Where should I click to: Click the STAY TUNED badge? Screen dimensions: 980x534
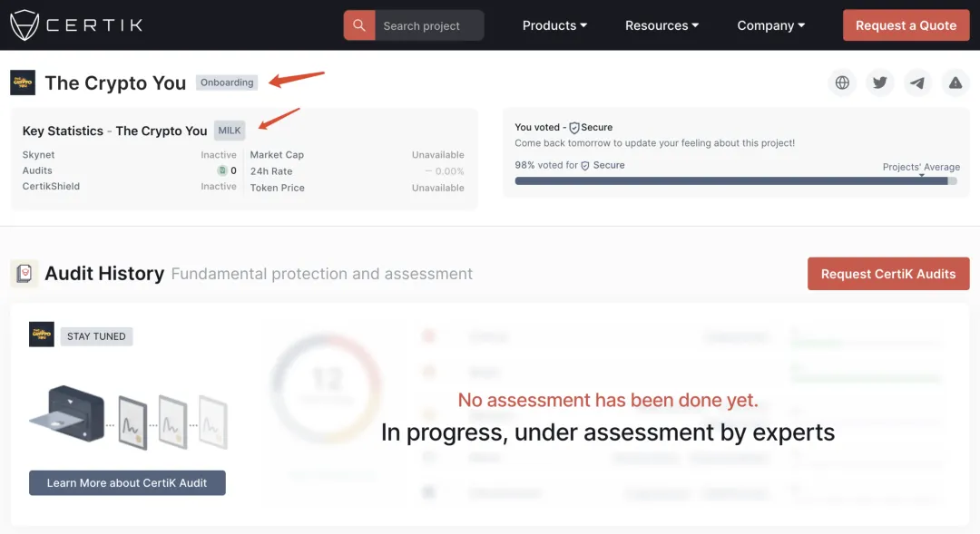coord(96,336)
